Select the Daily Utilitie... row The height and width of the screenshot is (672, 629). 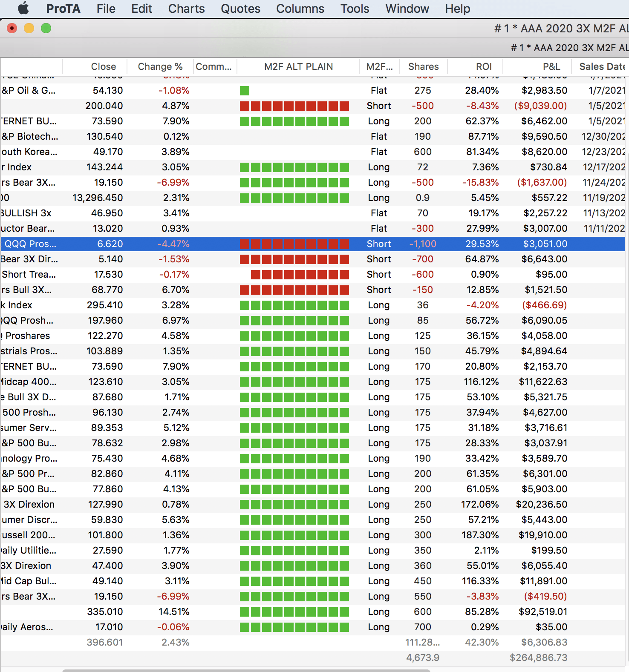tap(313, 551)
